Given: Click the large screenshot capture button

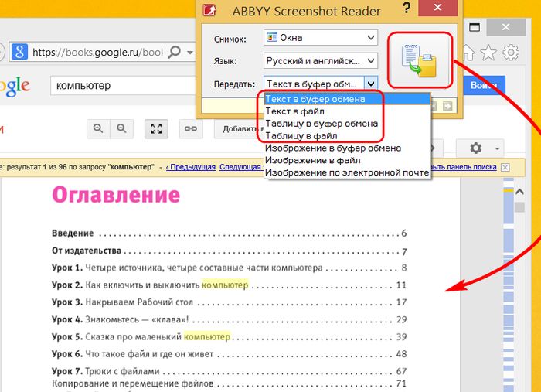Looking at the screenshot, I should pyautogui.click(x=419, y=60).
